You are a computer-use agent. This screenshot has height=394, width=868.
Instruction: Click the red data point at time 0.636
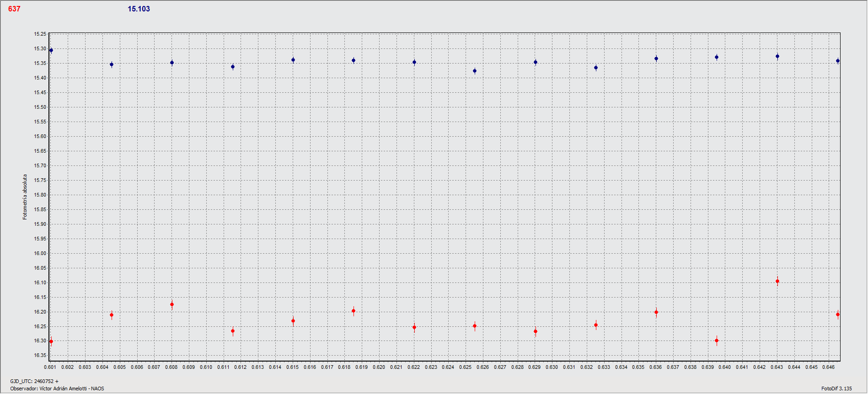[x=656, y=312]
